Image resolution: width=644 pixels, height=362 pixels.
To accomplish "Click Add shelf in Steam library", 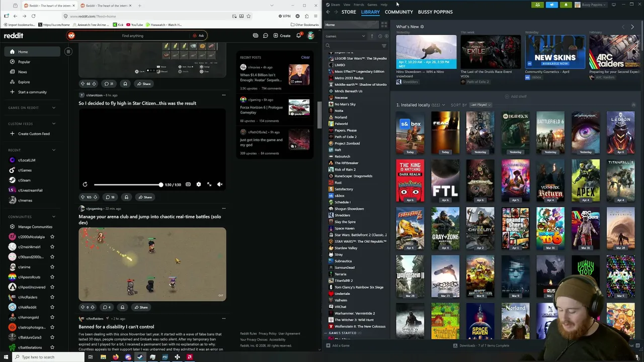I will pos(516,97).
